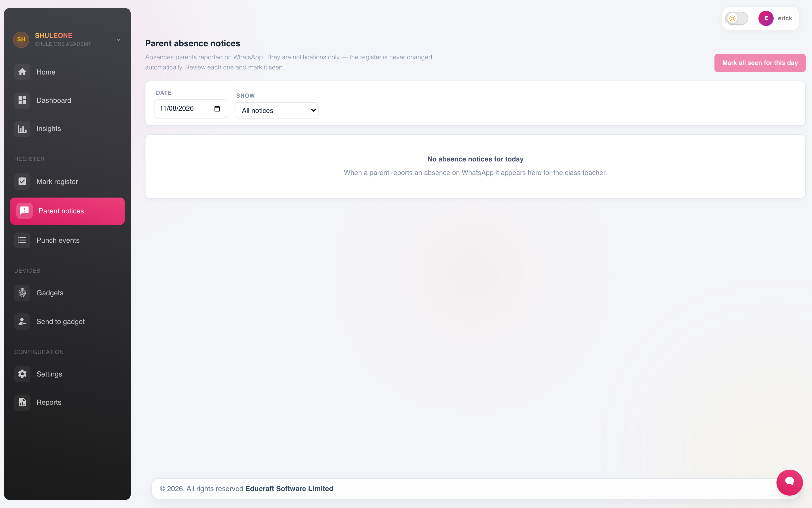This screenshot has width=812, height=508.
Task: Go to Home in the sidebar
Action: [67, 72]
